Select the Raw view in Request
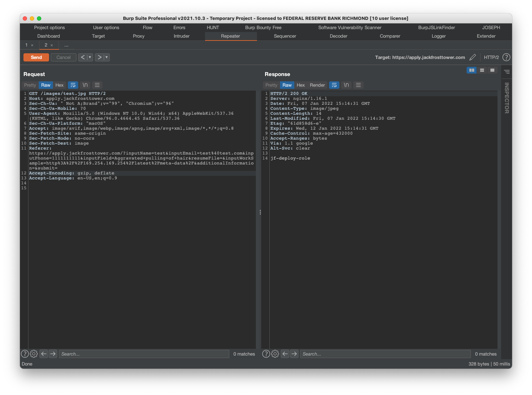 pos(46,85)
